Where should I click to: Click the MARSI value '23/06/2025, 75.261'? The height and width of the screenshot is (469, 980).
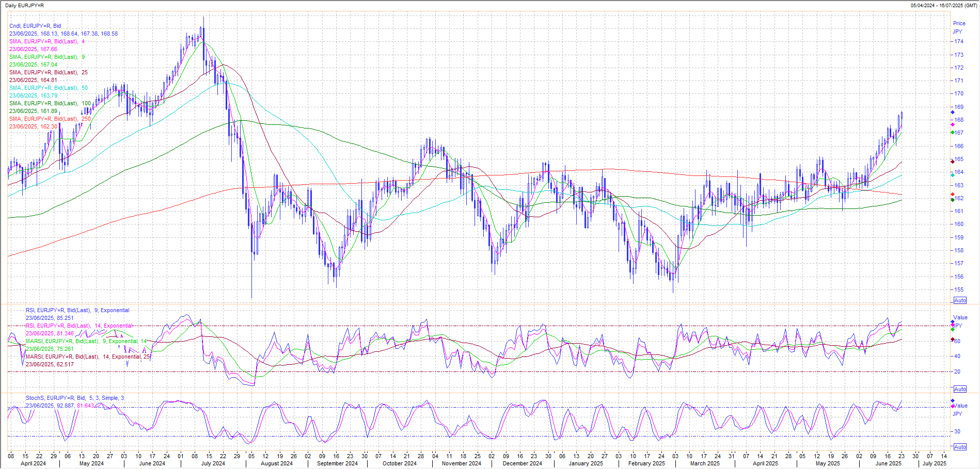pos(50,349)
